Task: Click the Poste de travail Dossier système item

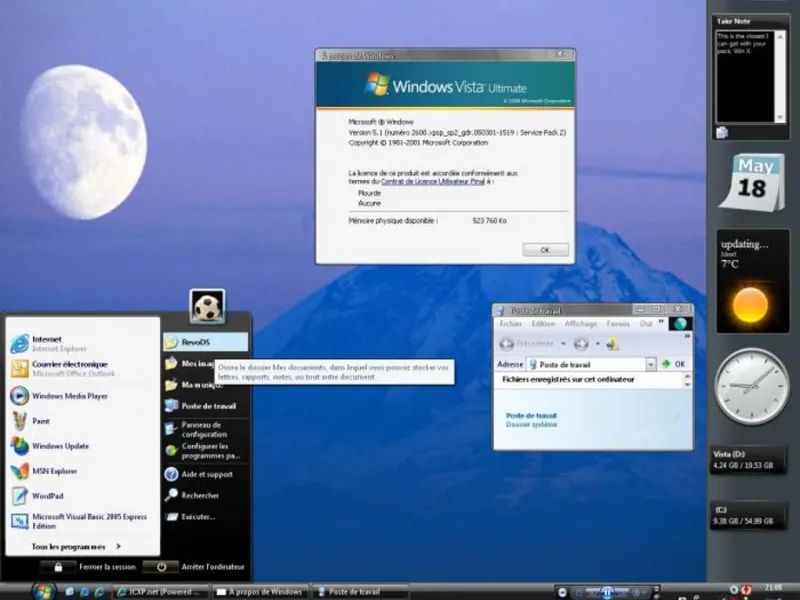Action: (531, 420)
